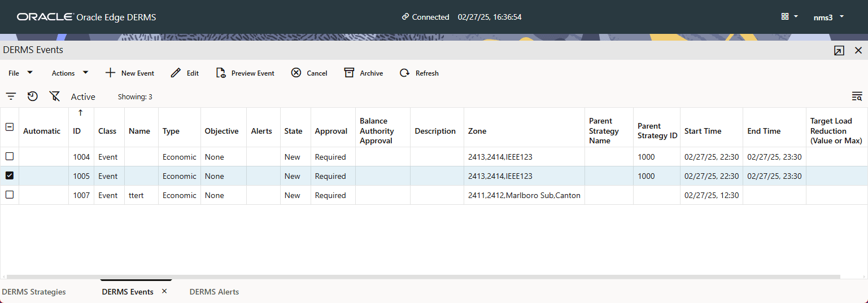Image resolution: width=868 pixels, height=303 pixels.
Task: Click the ID cell 1004
Action: tap(81, 157)
